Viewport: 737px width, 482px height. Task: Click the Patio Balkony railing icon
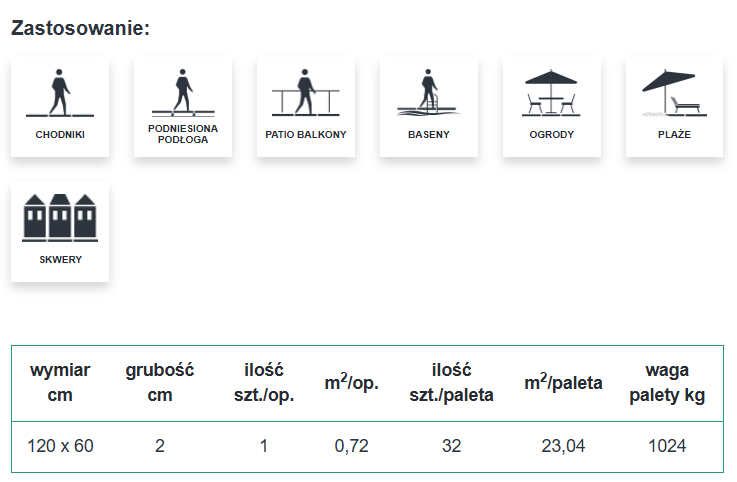tap(305, 93)
